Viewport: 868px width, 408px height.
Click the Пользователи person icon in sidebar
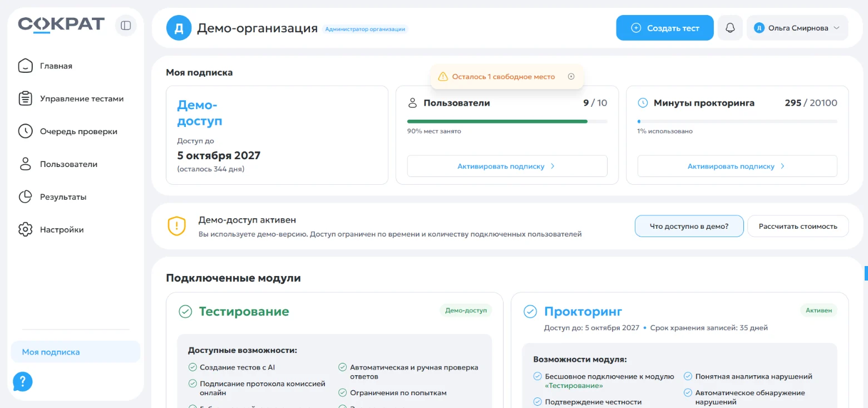pyautogui.click(x=25, y=164)
